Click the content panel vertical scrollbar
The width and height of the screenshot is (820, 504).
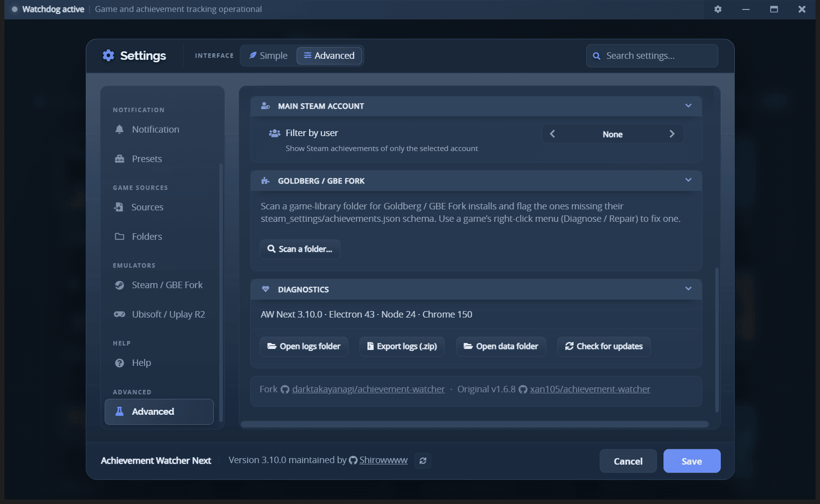click(x=717, y=340)
